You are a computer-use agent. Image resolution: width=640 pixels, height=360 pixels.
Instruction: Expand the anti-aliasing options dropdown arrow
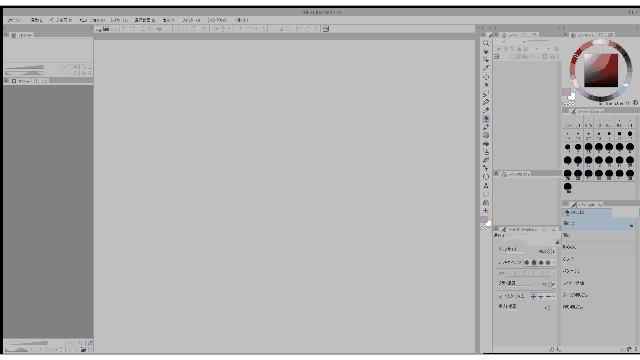coord(554,262)
